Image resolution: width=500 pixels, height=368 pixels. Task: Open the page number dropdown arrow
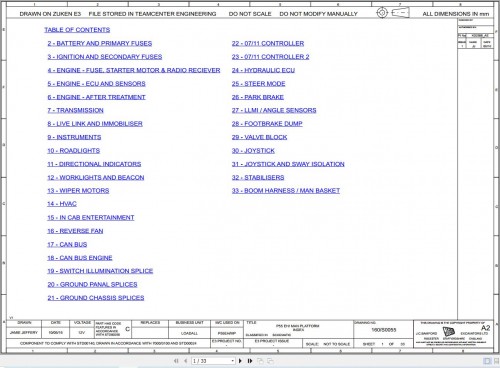pos(233,361)
